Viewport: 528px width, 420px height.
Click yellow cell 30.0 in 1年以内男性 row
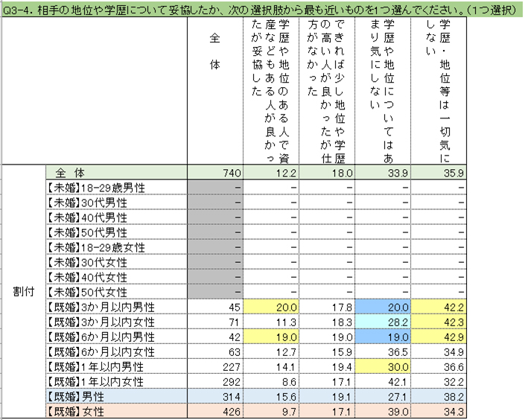383,367
